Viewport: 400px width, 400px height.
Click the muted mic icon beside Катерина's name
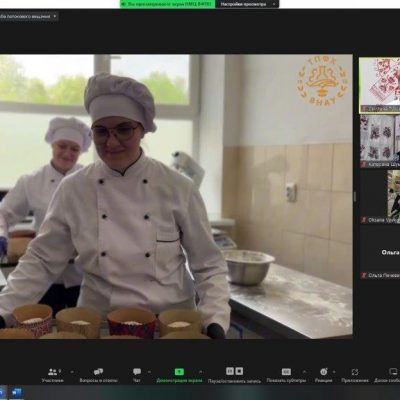(364, 164)
